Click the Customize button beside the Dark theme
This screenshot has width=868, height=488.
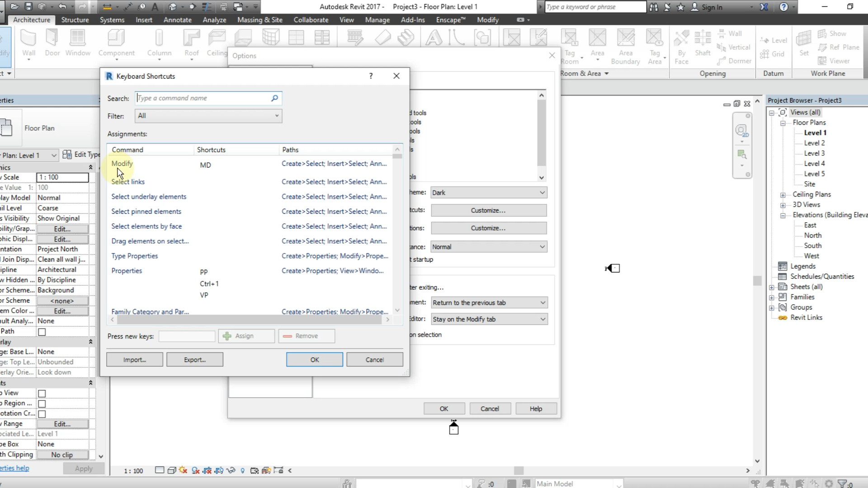tap(489, 211)
